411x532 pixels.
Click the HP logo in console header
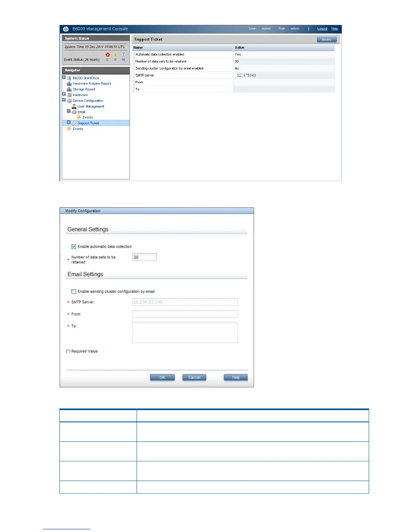pos(66,29)
